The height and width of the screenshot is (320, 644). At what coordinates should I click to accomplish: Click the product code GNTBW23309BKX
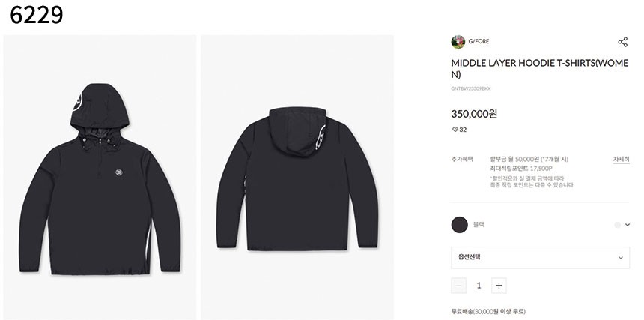click(x=471, y=89)
